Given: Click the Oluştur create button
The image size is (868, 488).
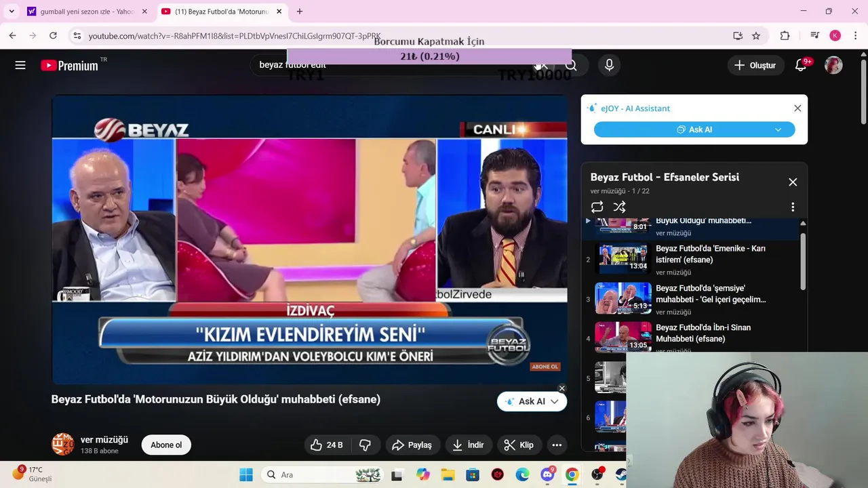Looking at the screenshot, I should click(755, 65).
